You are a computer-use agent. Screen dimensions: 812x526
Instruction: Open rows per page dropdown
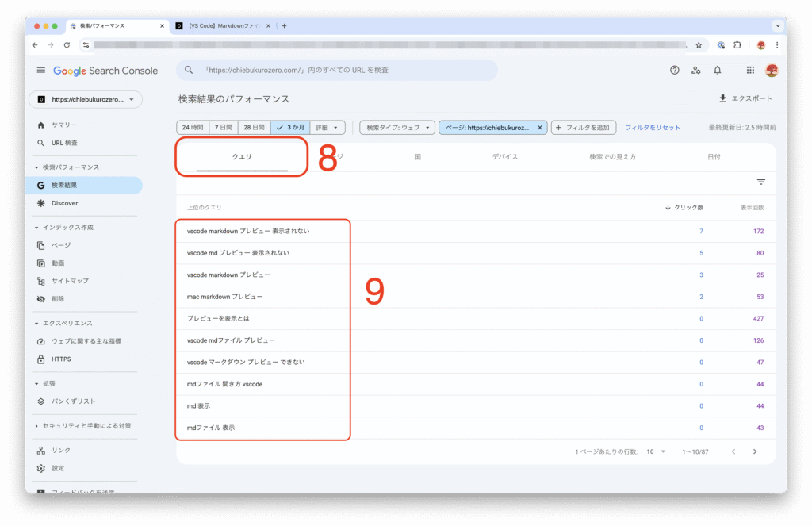click(x=656, y=452)
